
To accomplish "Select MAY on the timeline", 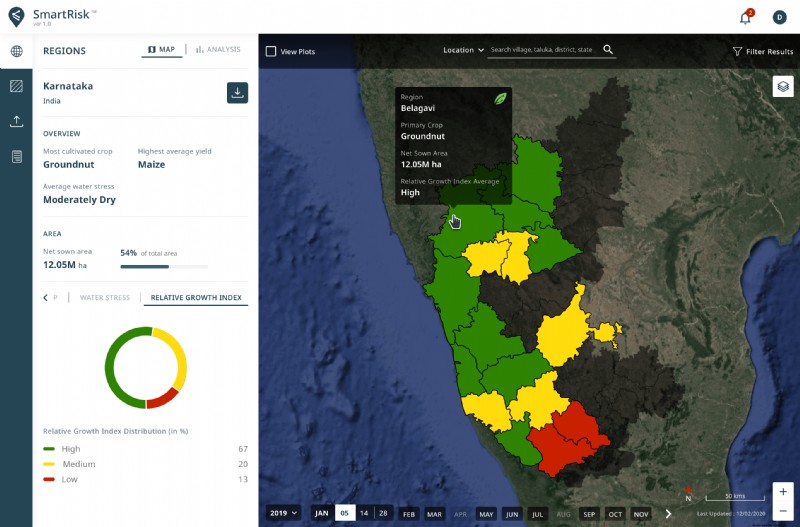I will (x=486, y=514).
